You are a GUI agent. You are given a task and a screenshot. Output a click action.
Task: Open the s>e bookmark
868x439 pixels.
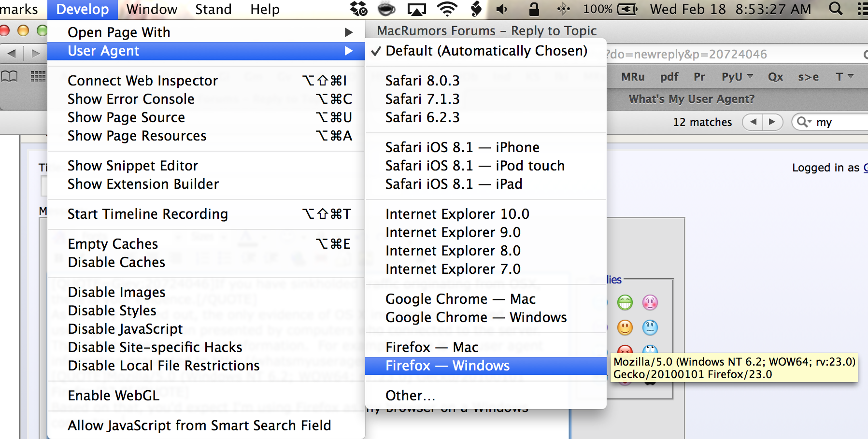pyautogui.click(x=808, y=77)
